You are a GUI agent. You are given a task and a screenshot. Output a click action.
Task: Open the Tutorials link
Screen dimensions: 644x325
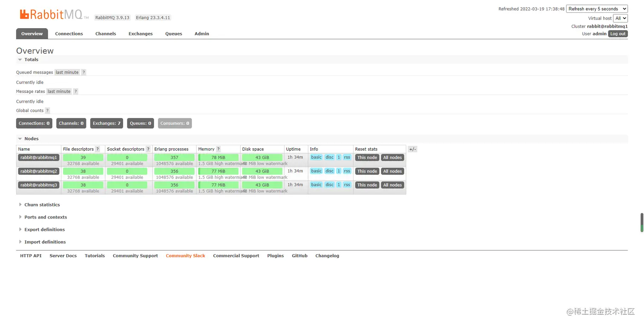[95, 256]
